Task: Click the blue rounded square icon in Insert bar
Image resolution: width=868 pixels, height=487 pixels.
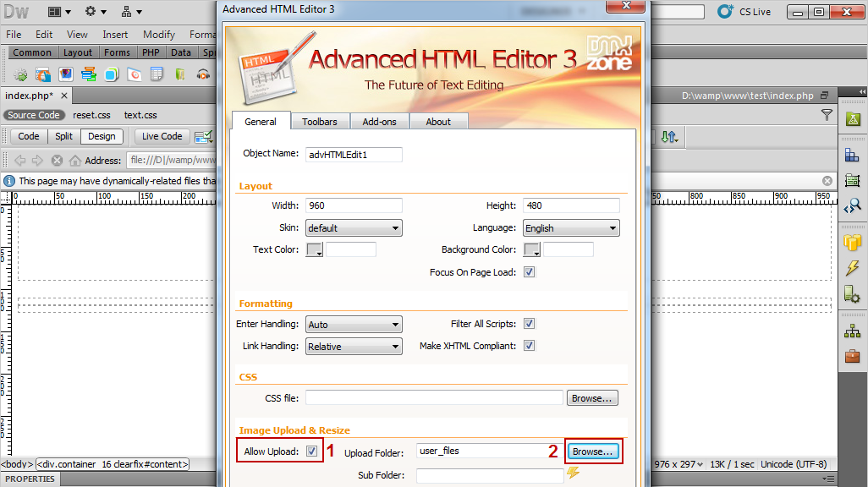Action: (112, 74)
